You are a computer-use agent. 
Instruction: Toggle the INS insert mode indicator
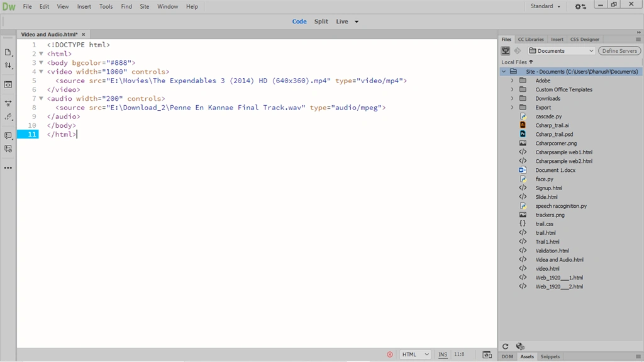click(x=442, y=354)
